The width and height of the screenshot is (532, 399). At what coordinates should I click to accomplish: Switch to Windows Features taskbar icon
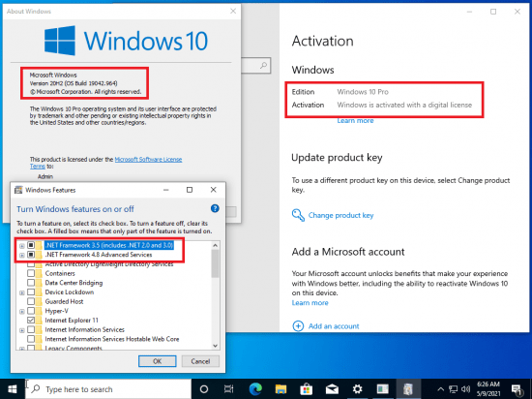(408, 389)
